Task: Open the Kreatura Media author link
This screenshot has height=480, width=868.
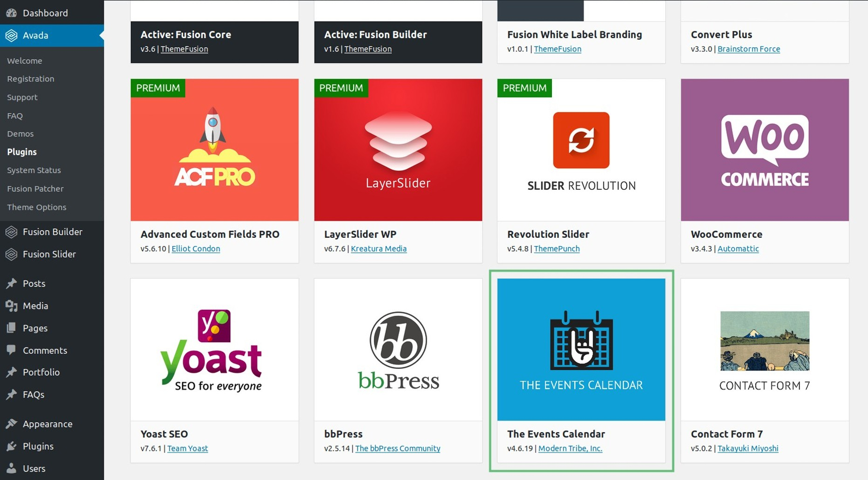Action: [379, 248]
